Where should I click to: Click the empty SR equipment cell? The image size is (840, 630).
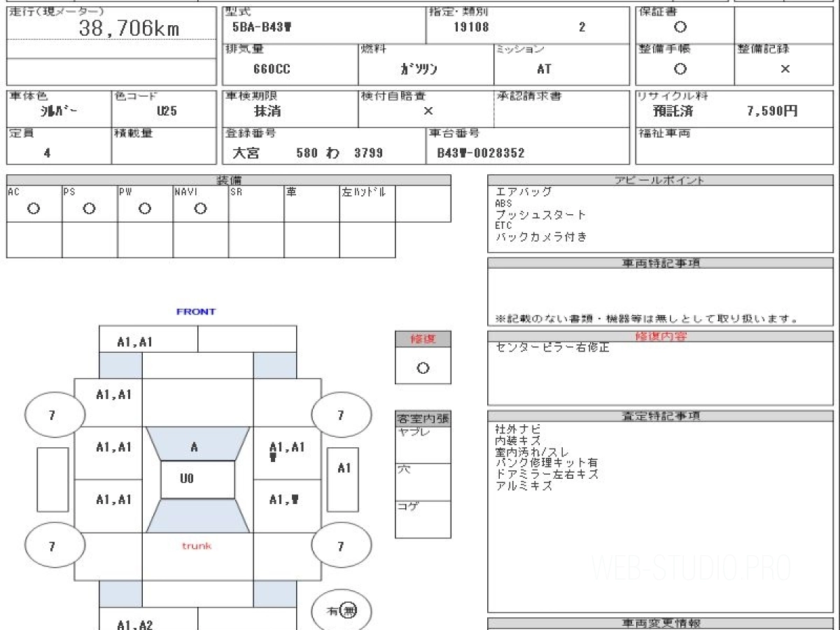coord(256,204)
